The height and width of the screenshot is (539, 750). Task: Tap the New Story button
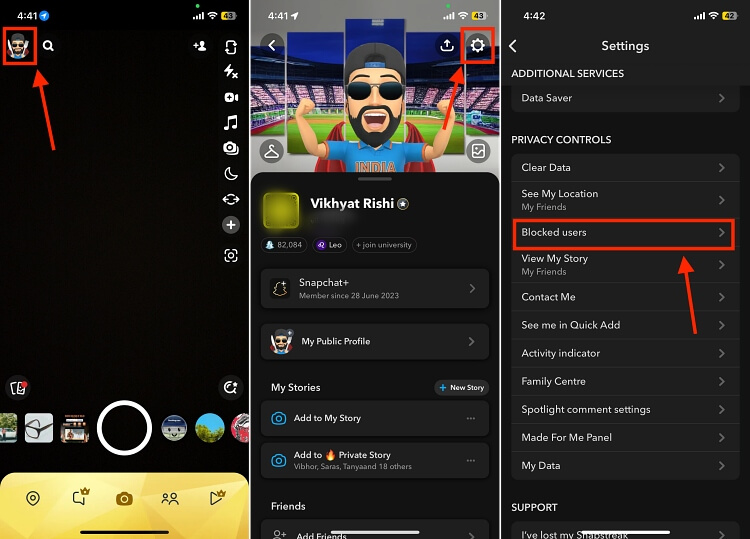[x=462, y=387]
